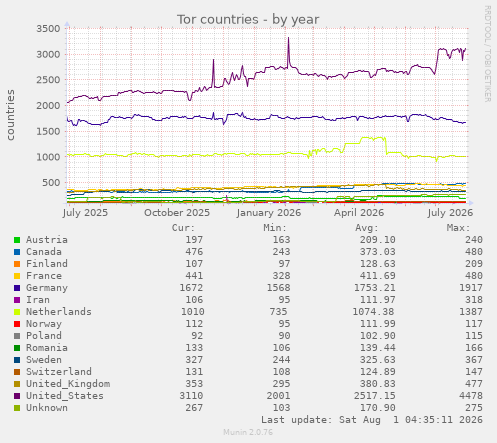Select the 'Austria' legend label
Screen dimensions: 497x443
[x=47, y=240]
